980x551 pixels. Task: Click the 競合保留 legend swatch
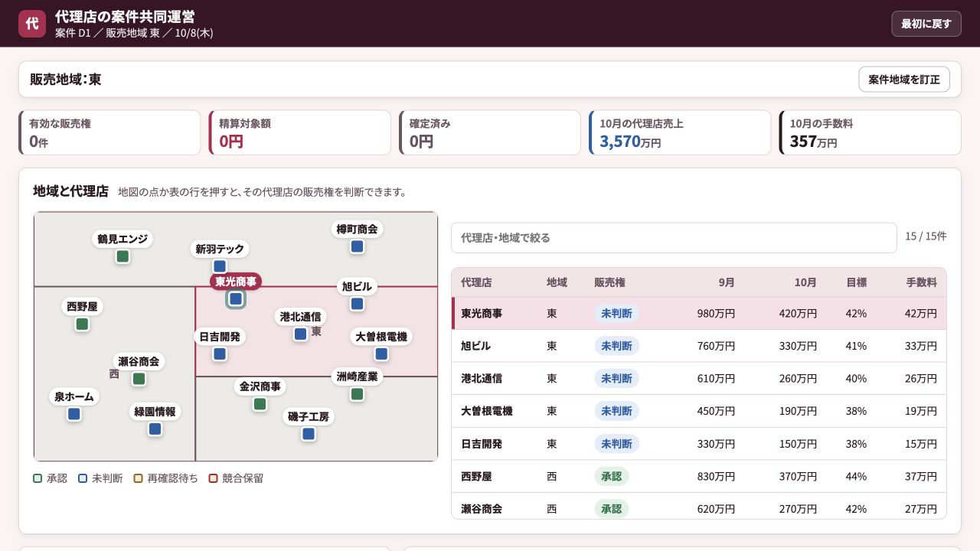tap(214, 478)
